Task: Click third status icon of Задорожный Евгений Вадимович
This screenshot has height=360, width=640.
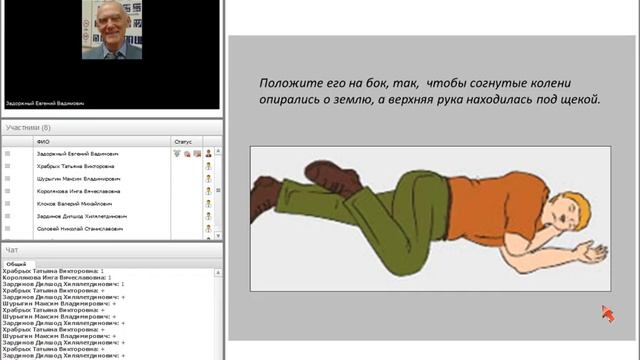Action: click(197, 154)
